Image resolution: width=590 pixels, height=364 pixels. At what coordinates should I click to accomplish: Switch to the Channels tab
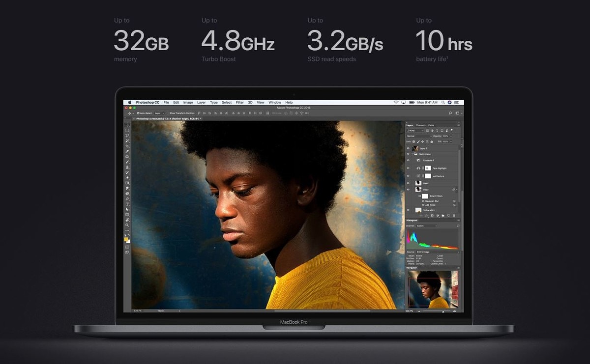[x=421, y=125]
